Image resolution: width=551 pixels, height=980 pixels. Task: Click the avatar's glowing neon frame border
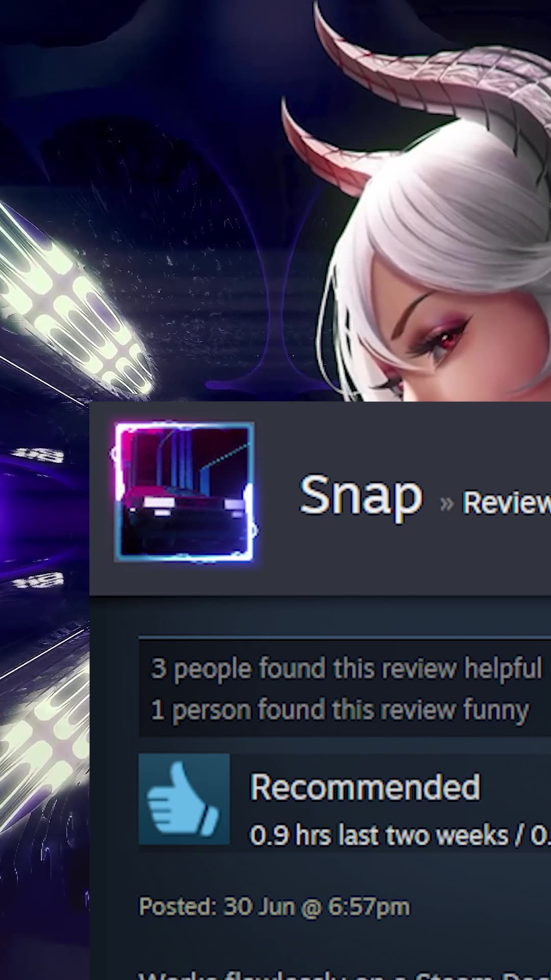click(118, 492)
